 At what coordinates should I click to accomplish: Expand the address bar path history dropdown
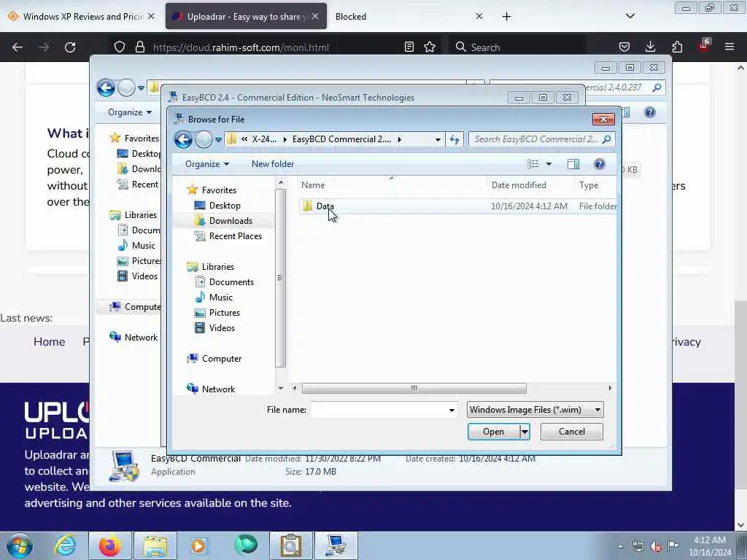coord(438,139)
